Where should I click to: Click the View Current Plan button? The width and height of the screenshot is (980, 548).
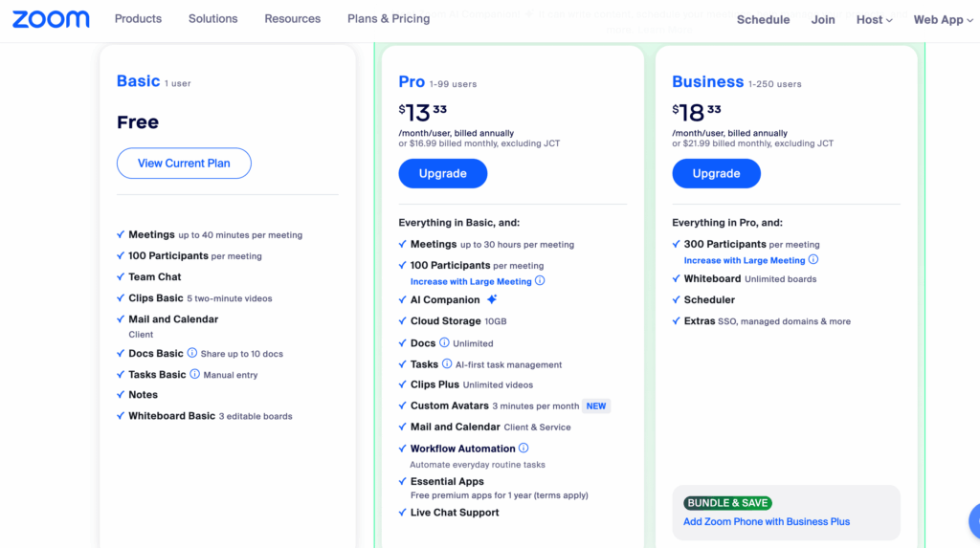click(x=184, y=164)
